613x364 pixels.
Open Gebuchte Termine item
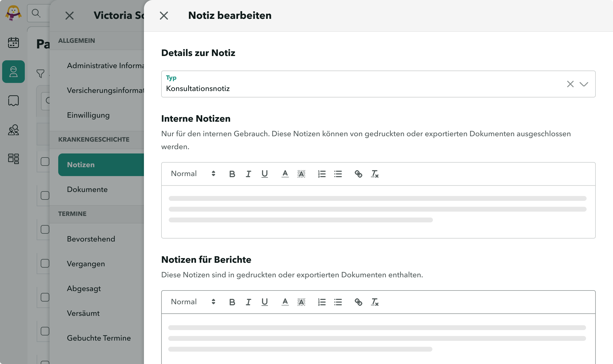coord(101,338)
